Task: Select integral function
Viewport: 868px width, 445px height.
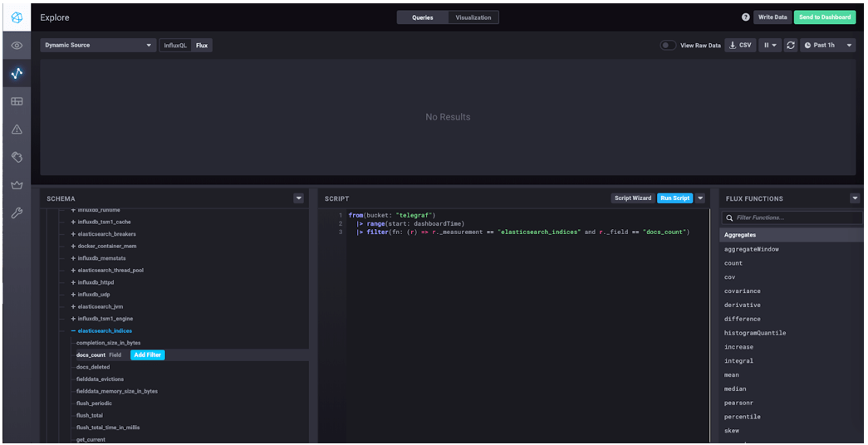Action: click(738, 361)
